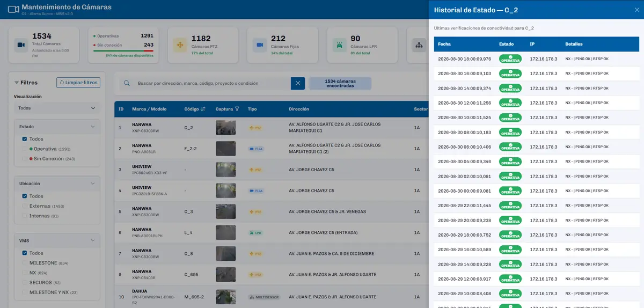Screen dimensions: 644x308
Task: Click the IP header in the history panel
Action: (532, 44)
